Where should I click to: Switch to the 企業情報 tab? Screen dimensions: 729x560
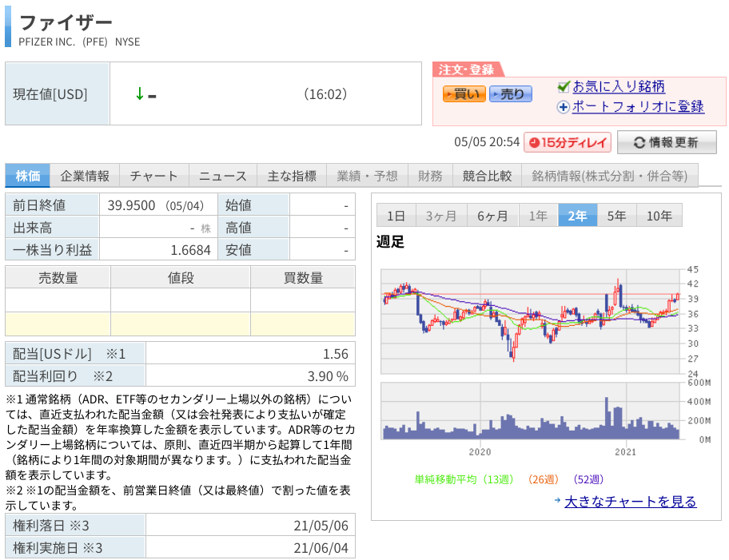pyautogui.click(x=85, y=176)
